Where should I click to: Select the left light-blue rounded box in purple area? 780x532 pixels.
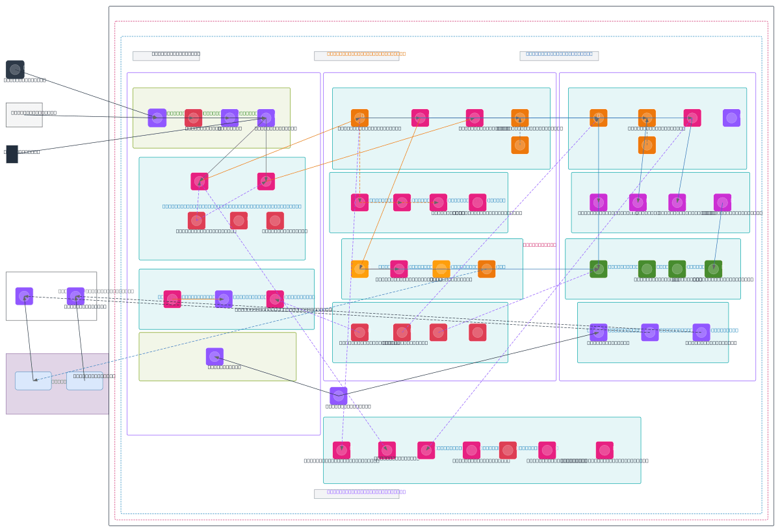(x=33, y=381)
